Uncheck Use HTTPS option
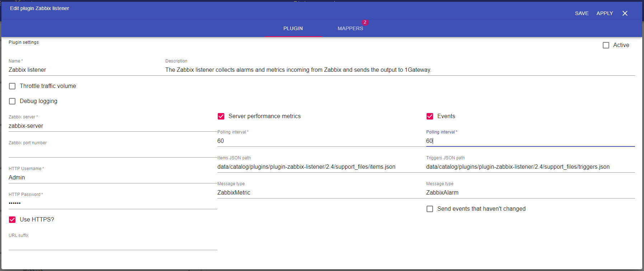The width and height of the screenshot is (644, 271). pyautogui.click(x=12, y=220)
